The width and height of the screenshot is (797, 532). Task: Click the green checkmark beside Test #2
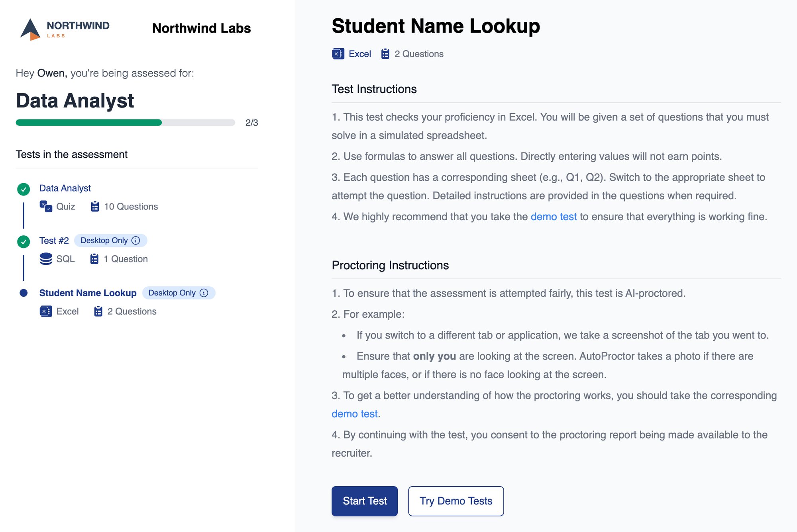click(x=24, y=241)
